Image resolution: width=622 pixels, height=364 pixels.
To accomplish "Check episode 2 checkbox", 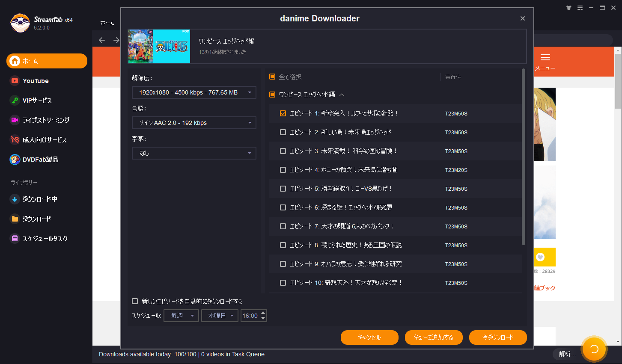I will (x=283, y=132).
